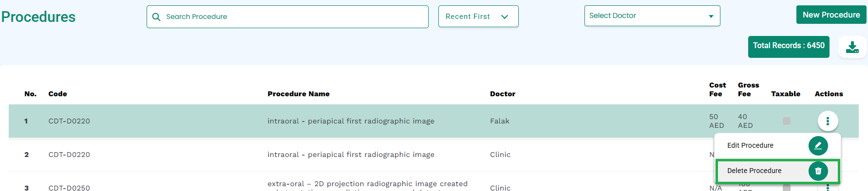
Task: Select Falak doctor cell in row 1
Action: pos(500,121)
